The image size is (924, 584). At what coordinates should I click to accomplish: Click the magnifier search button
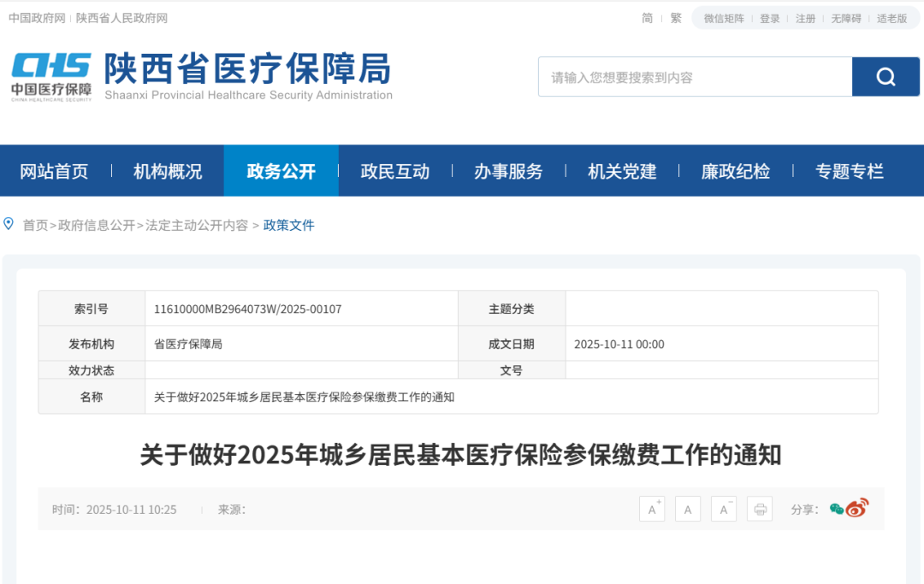[885, 77]
